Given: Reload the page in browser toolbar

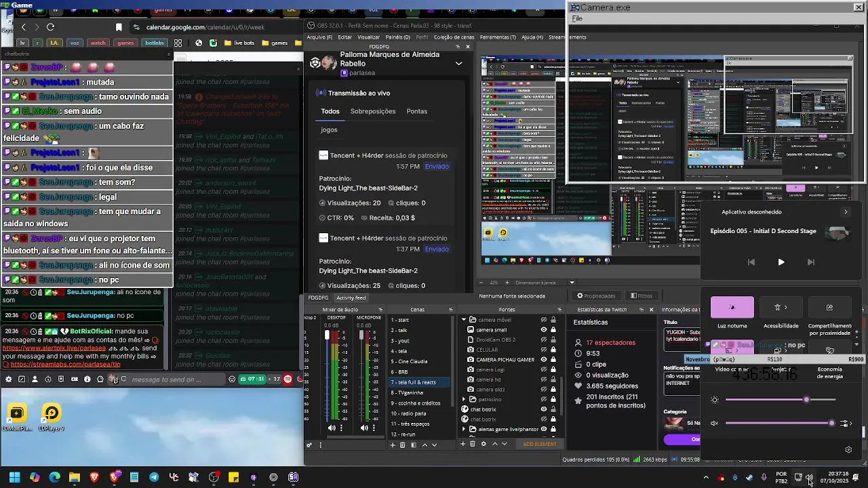Looking at the screenshot, I should (50, 27).
